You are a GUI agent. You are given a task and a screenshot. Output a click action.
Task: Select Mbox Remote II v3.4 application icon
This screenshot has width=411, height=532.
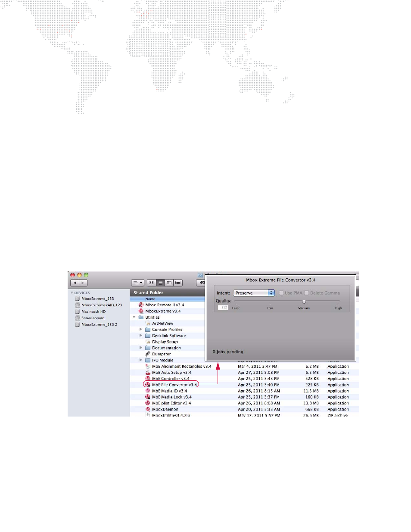(x=141, y=305)
